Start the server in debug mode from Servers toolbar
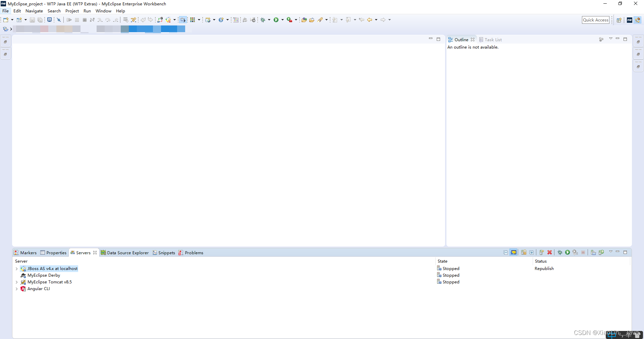The height and width of the screenshot is (339, 644). pyautogui.click(x=560, y=252)
